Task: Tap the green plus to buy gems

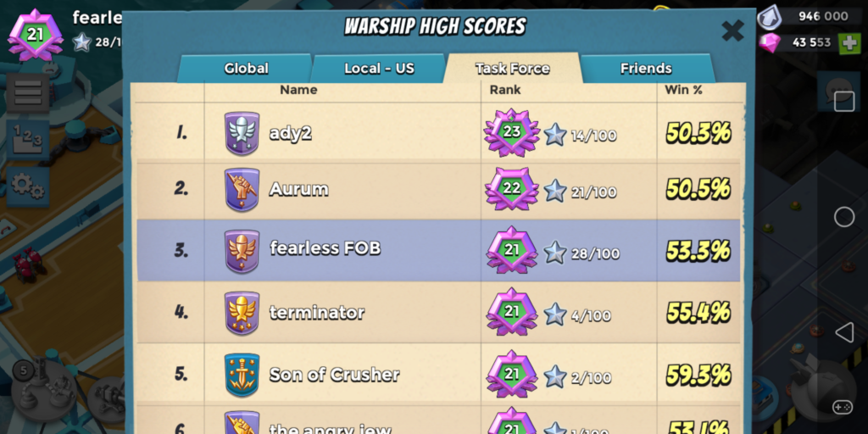Action: (x=849, y=43)
